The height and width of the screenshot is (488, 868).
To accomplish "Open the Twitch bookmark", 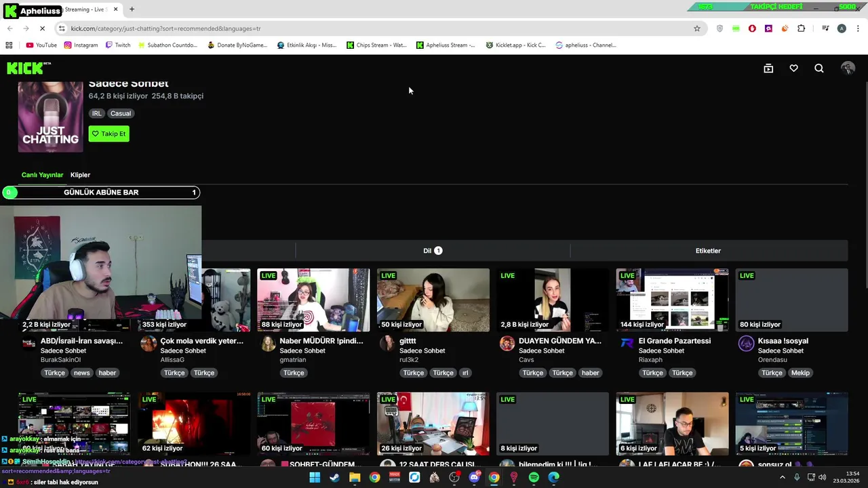I will pos(118,45).
